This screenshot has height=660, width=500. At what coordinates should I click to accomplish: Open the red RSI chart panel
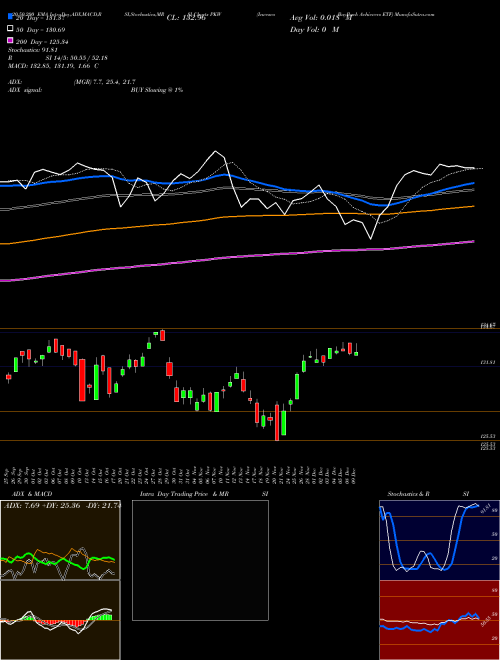[x=439, y=620]
